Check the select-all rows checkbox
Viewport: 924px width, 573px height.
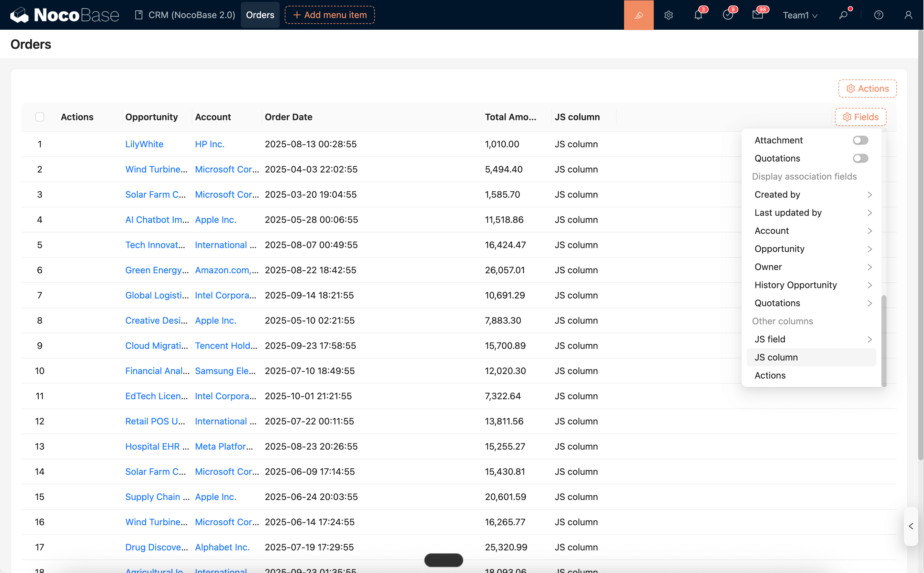pyautogui.click(x=40, y=117)
